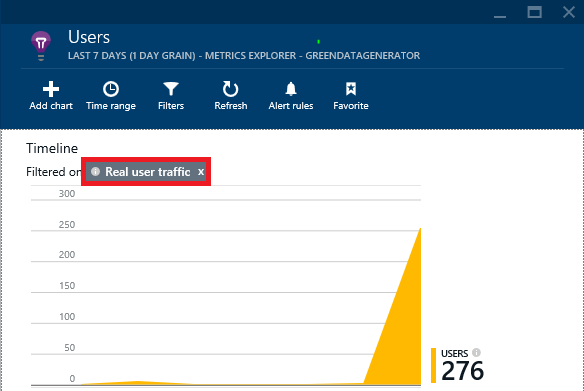Click the Last 7 days metrics explorer subtitle

[244, 56]
